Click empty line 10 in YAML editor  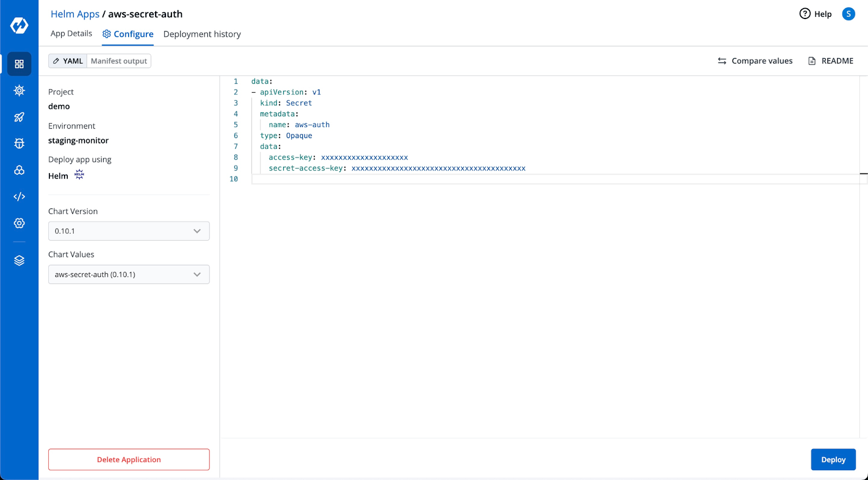point(556,179)
